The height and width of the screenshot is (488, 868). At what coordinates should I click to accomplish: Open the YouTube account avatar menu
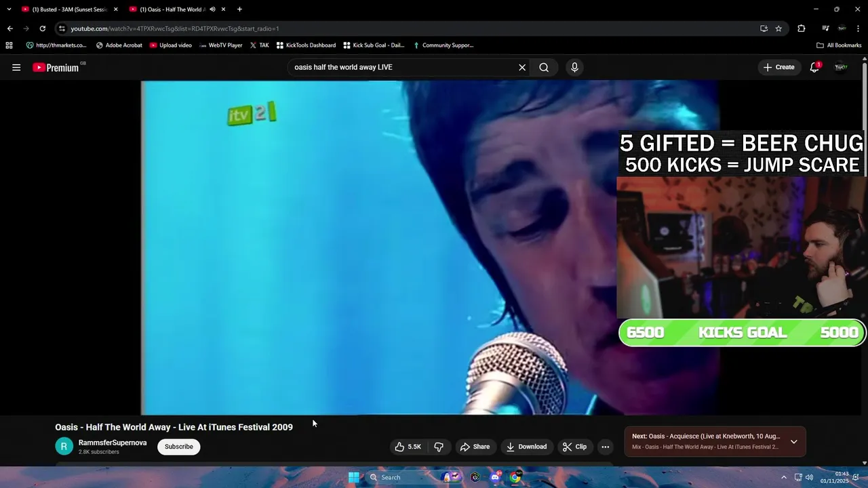click(x=841, y=67)
